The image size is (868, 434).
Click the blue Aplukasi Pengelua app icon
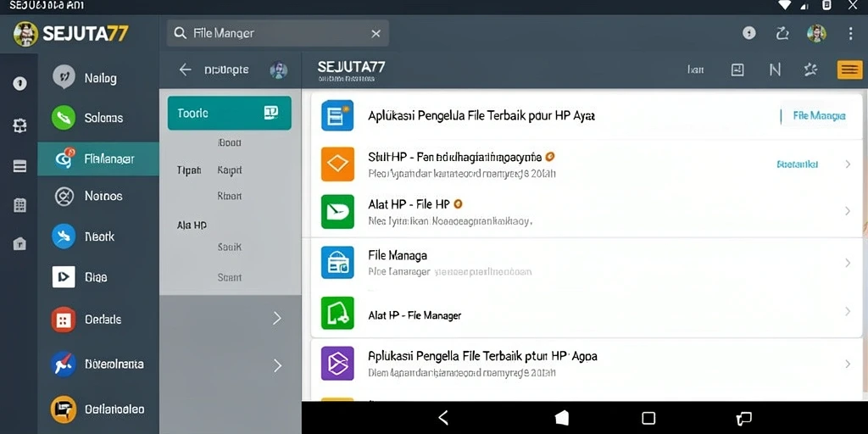click(337, 115)
